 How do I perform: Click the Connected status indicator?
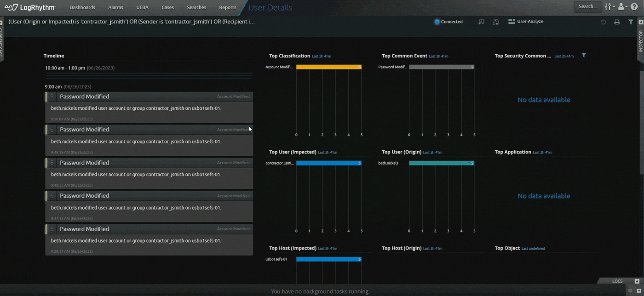pos(448,21)
